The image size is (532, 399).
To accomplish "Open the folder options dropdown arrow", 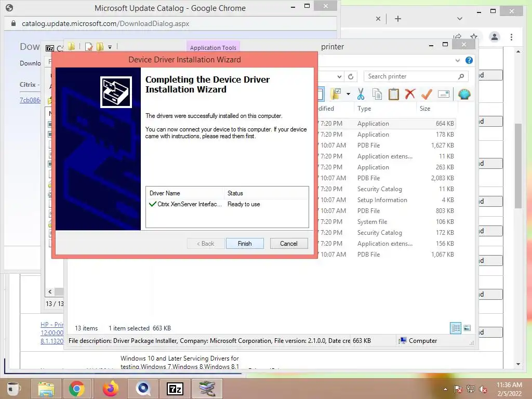I will click(x=348, y=94).
